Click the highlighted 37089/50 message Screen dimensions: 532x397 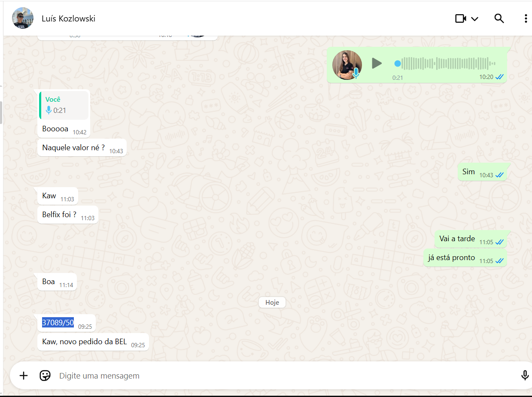[x=58, y=323]
